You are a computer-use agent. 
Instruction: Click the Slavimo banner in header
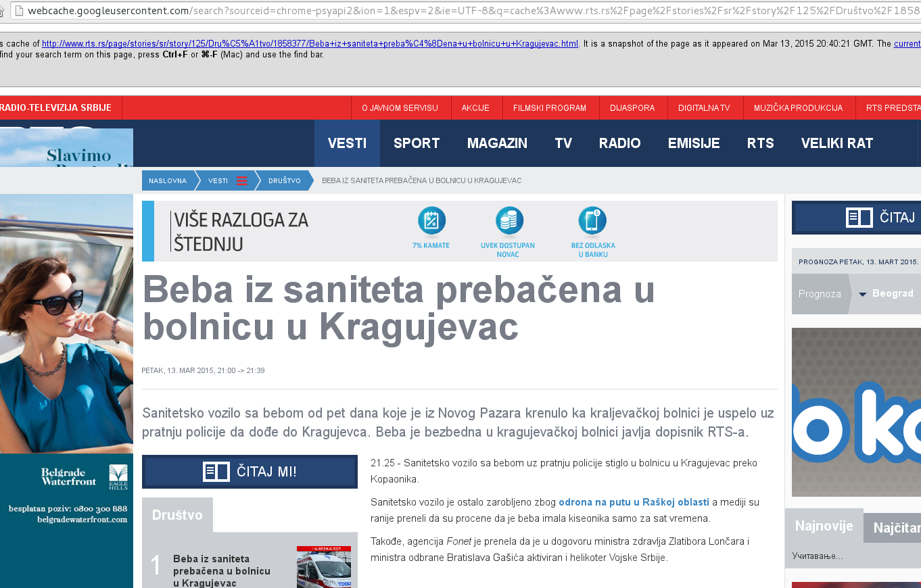coord(66,147)
